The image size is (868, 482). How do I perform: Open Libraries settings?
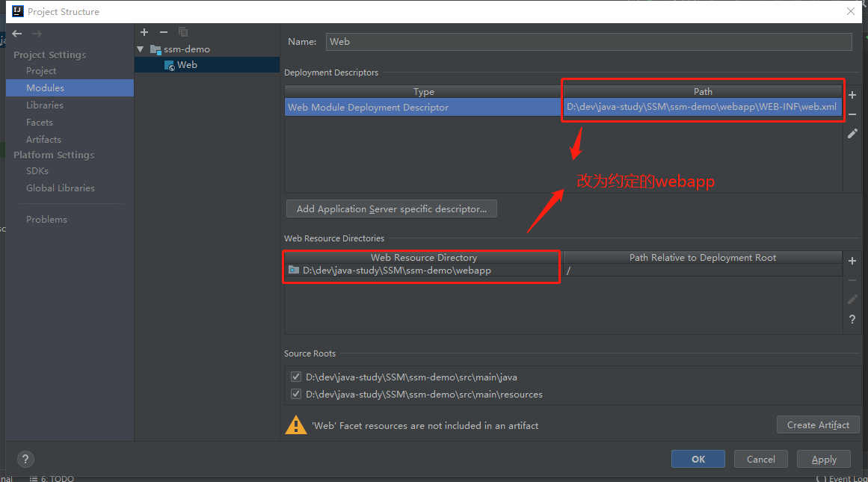(44, 105)
